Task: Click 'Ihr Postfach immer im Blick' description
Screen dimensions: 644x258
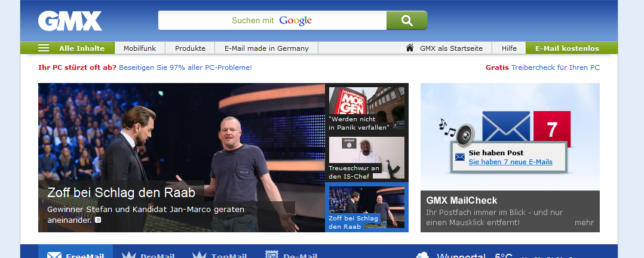Action: coord(495,217)
